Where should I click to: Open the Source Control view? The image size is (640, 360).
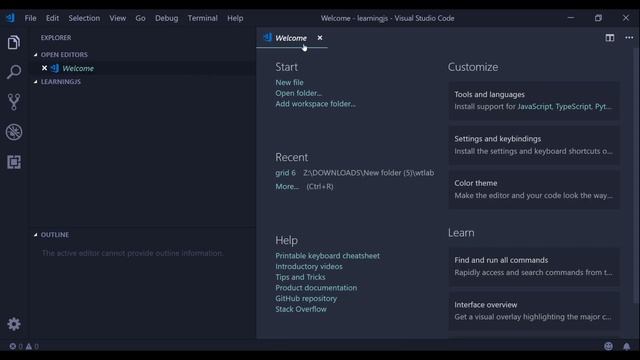tap(13, 102)
